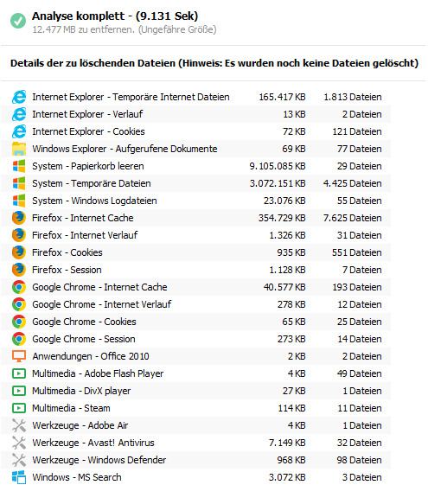Viewport: 428px width, 504px height.
Task: Select Google Chrome - Internet Verlauf row
Action: click(x=197, y=304)
